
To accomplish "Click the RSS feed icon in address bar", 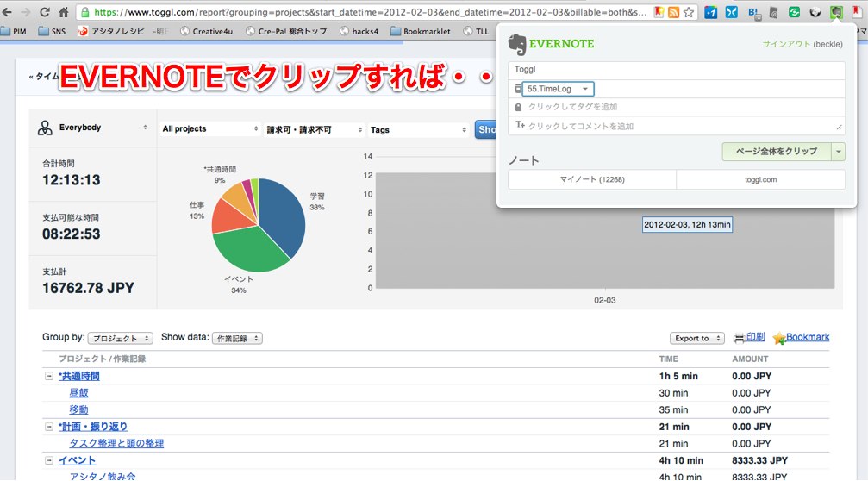I will [x=673, y=13].
